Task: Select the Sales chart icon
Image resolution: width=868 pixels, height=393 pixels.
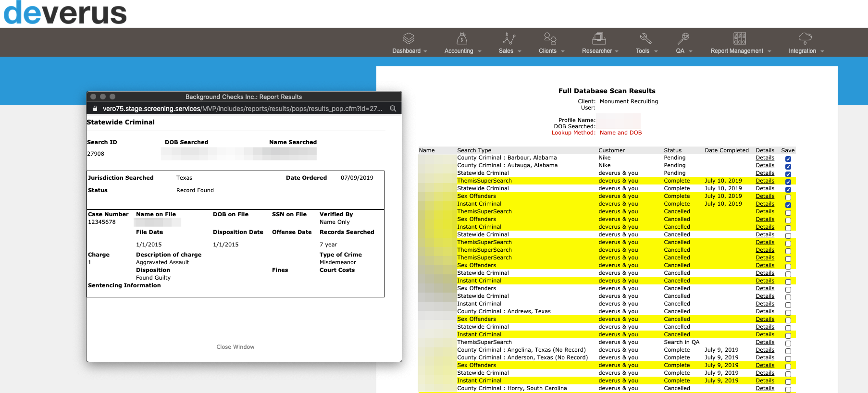Action: (x=509, y=38)
